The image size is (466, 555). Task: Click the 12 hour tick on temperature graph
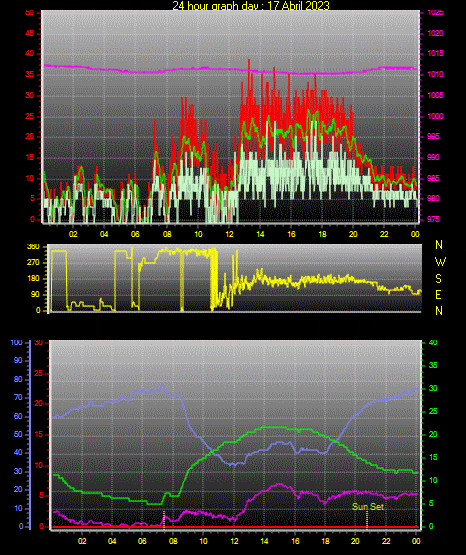point(234,541)
